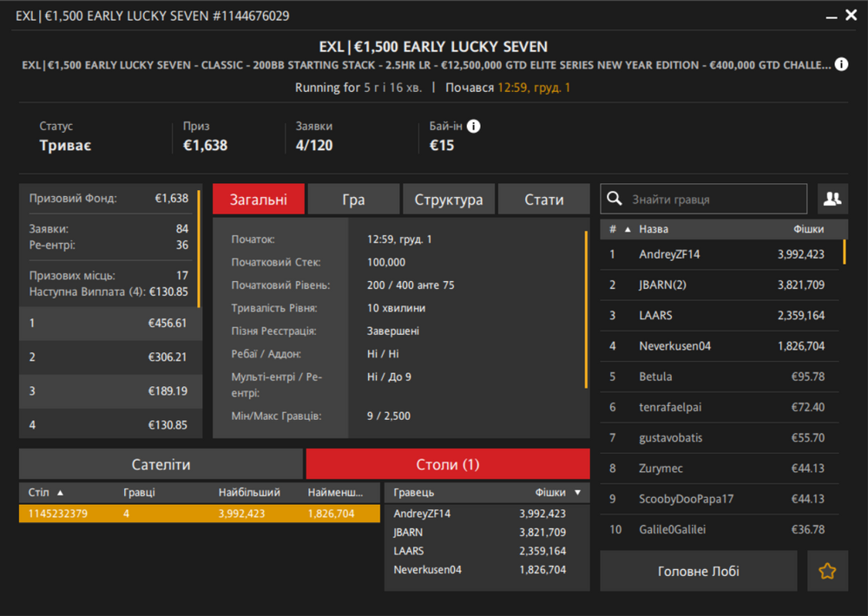Select player LAARS in the leaderboard

coord(655,316)
